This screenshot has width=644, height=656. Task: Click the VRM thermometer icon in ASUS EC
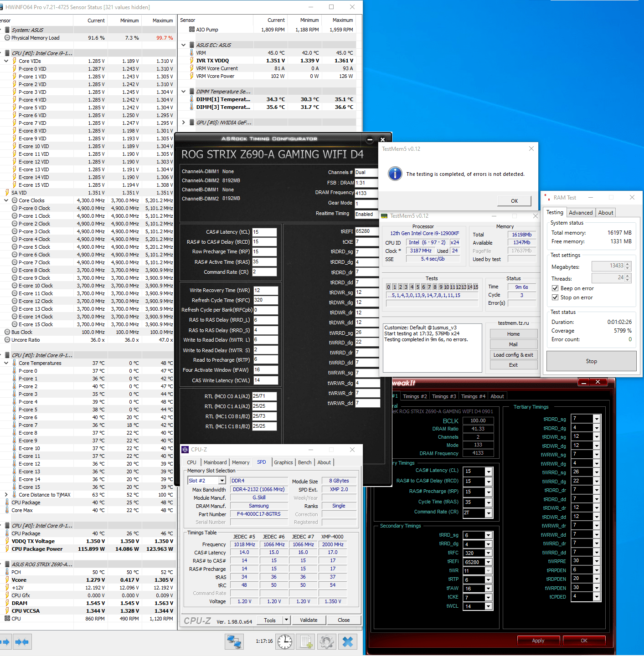point(192,53)
